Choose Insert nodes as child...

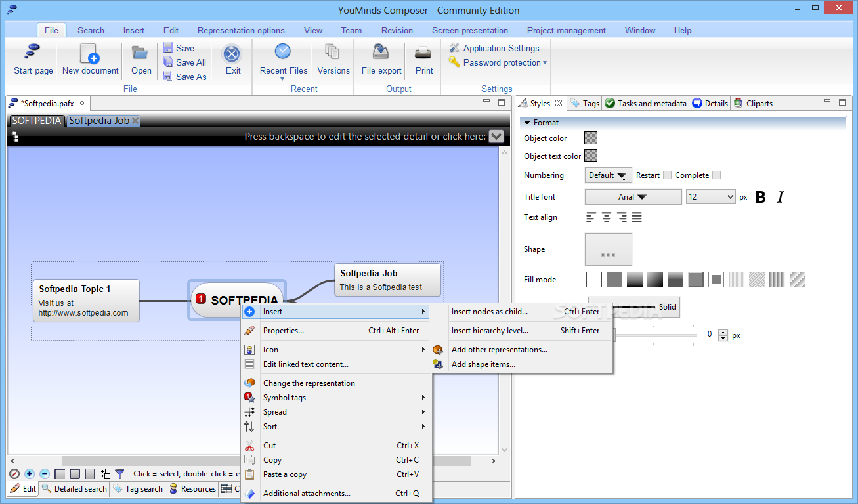pos(521,312)
